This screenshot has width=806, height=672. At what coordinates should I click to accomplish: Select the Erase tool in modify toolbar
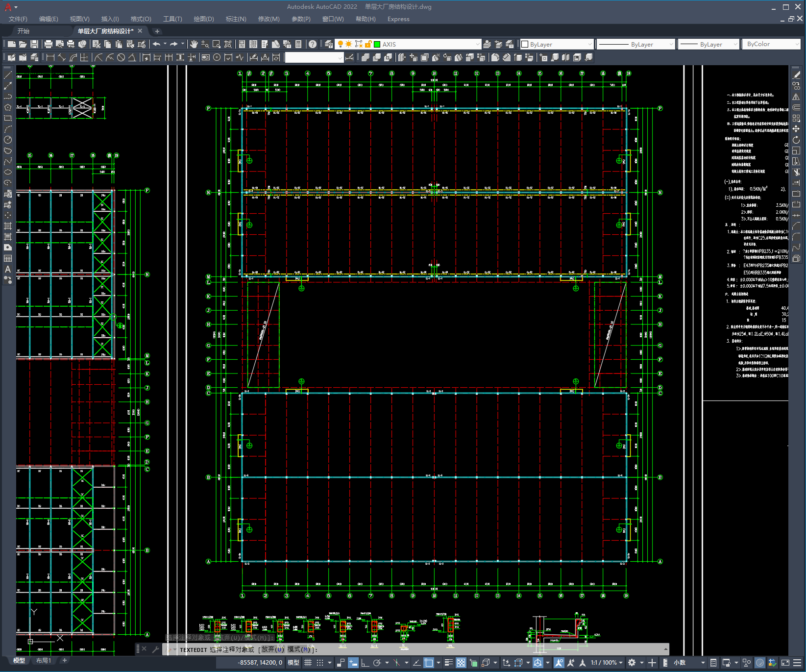(x=796, y=75)
